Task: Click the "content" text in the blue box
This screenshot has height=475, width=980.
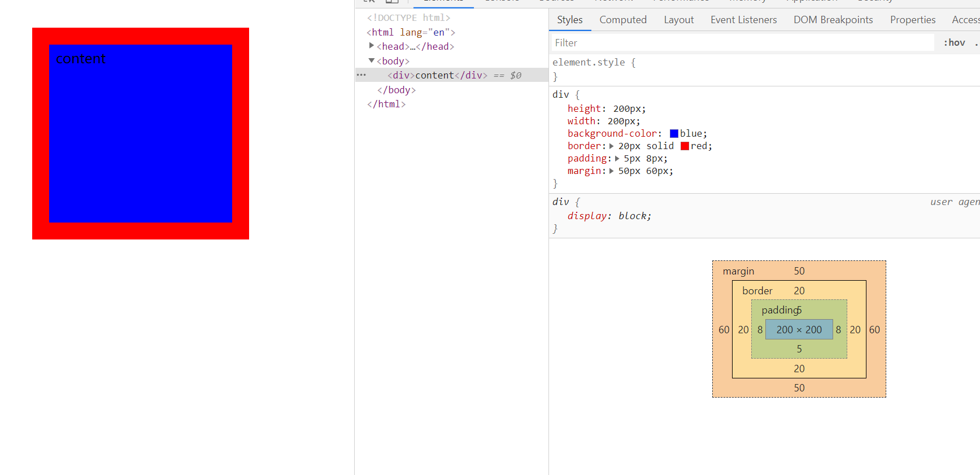Action: tap(80, 59)
